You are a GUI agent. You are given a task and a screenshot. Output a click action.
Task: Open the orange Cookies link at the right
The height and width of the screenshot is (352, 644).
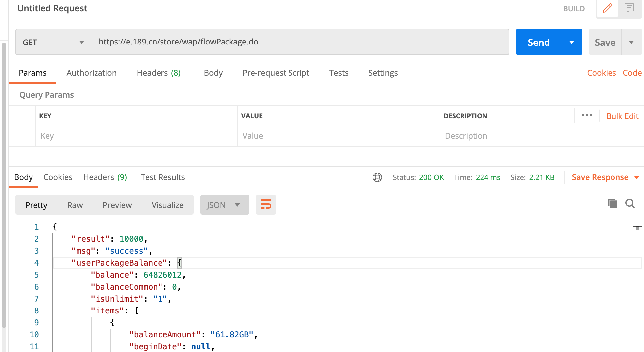[602, 73]
